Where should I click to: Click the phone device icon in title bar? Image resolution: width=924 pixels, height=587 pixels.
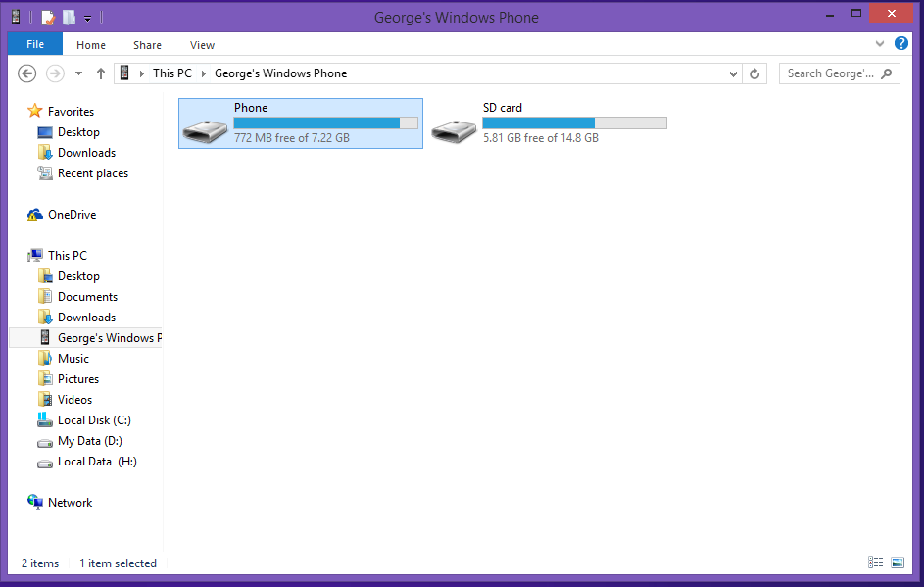click(x=16, y=17)
